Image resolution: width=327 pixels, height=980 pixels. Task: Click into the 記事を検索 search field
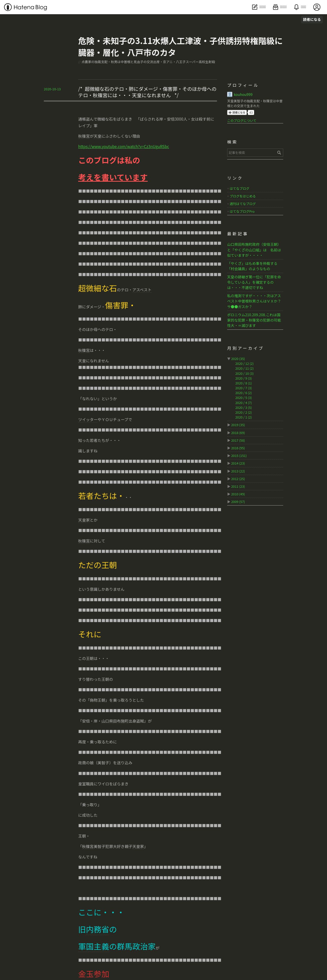[252, 153]
